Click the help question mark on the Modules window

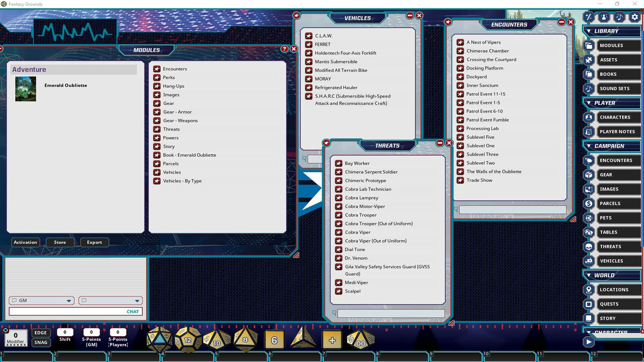(x=284, y=49)
